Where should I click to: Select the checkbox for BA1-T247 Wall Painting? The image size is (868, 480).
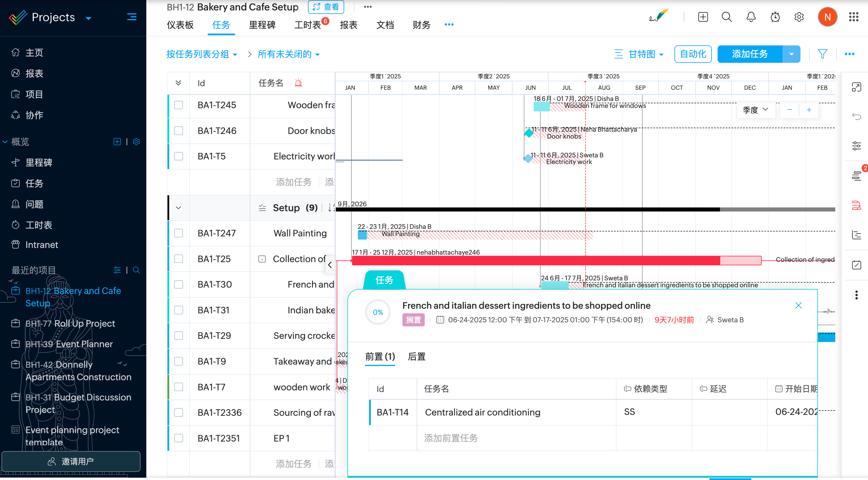[x=178, y=233]
